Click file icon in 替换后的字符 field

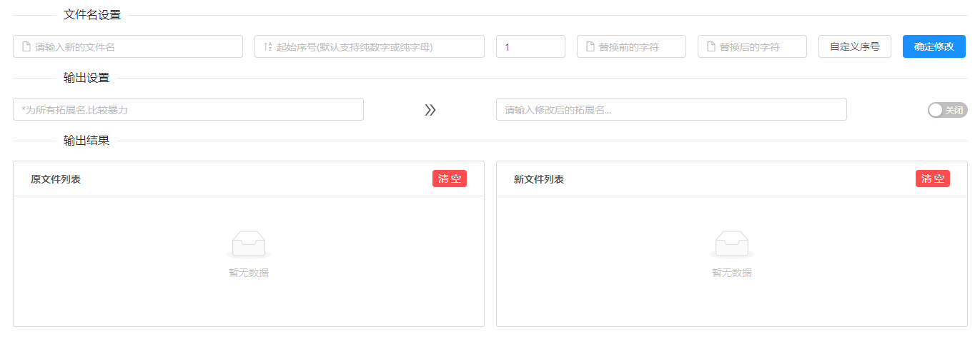point(711,47)
